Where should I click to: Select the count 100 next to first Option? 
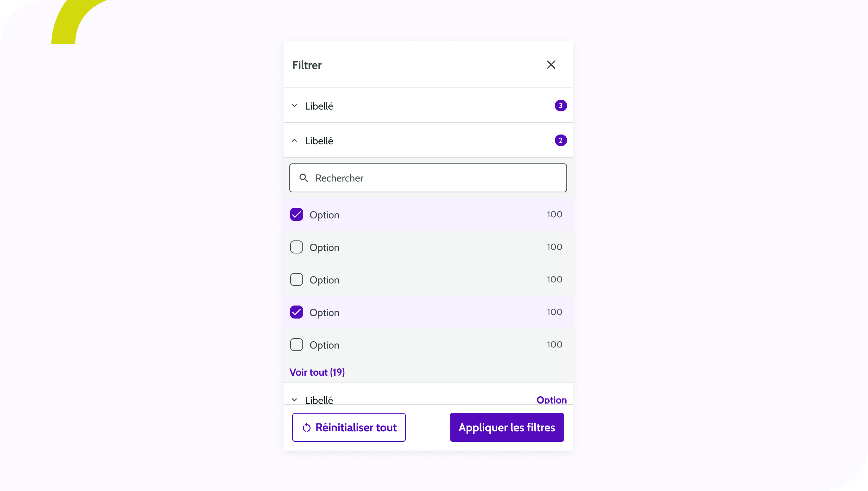[x=554, y=214]
